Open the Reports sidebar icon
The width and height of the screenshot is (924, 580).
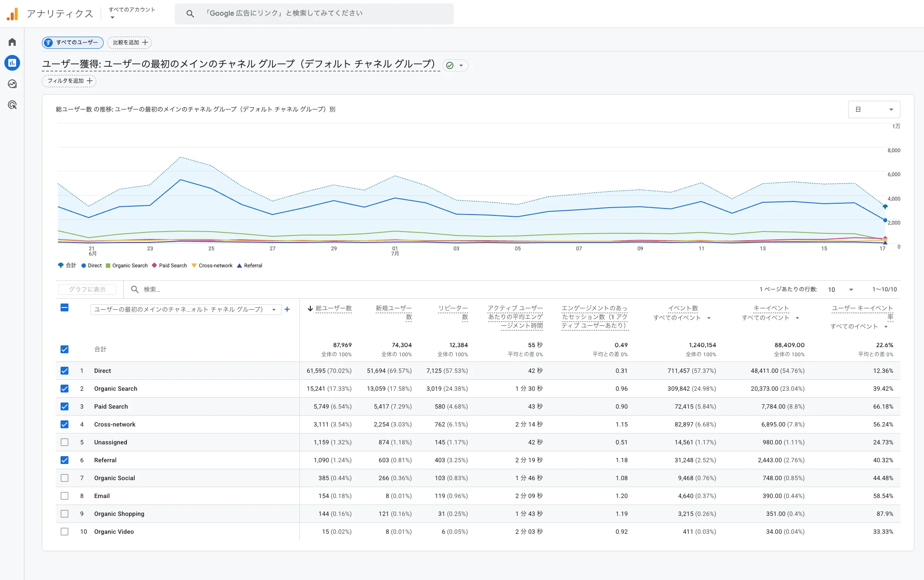click(12, 63)
